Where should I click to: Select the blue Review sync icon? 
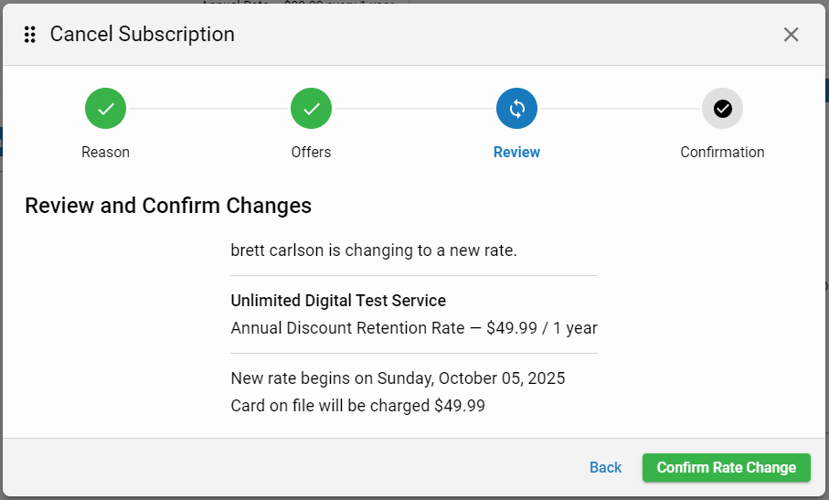click(517, 109)
